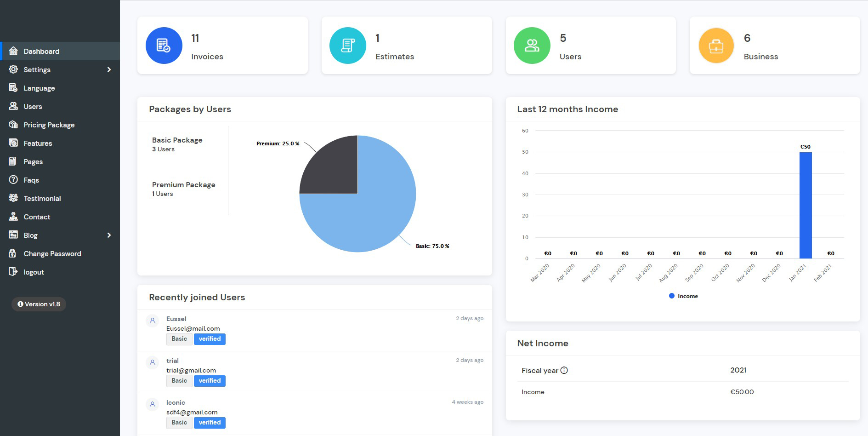Viewport: 868px width, 436px height.
Task: Click the blue Invoices icon
Action: pos(164,46)
